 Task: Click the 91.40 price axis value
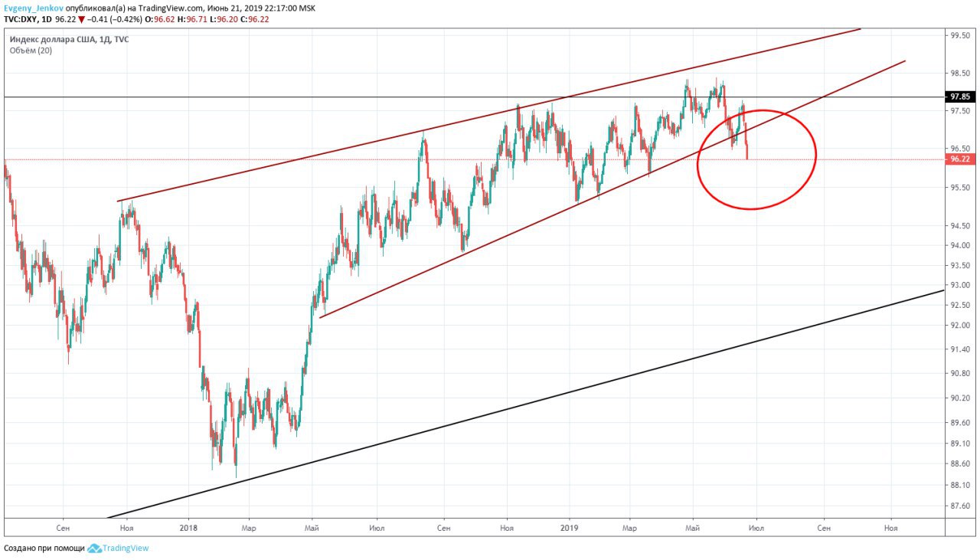(x=961, y=349)
